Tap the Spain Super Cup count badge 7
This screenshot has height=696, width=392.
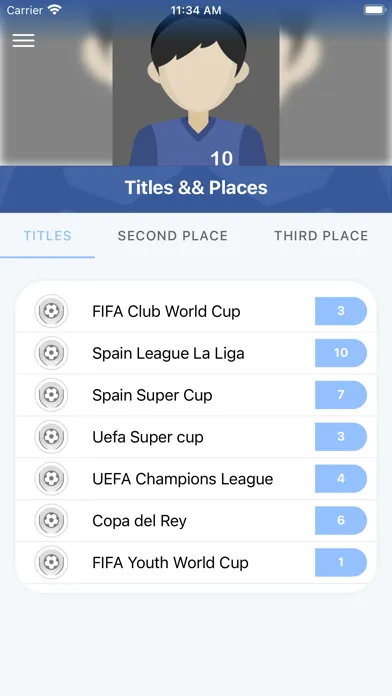(341, 395)
